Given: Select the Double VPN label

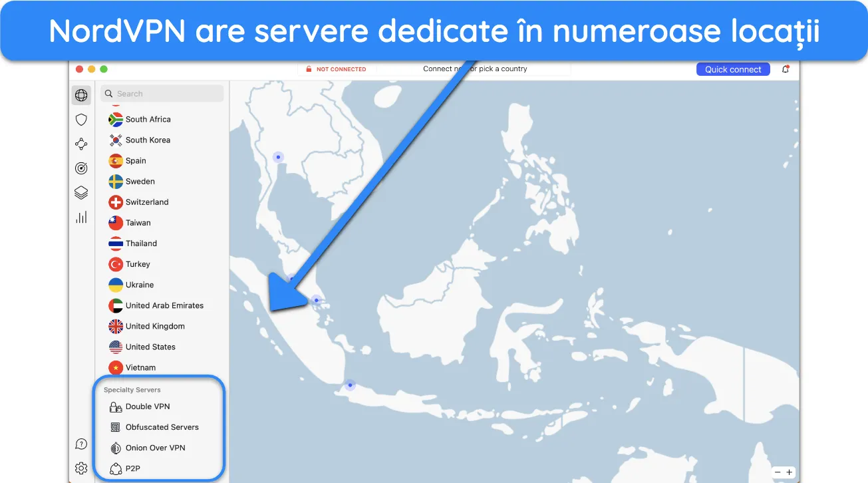Looking at the screenshot, I should (x=148, y=406).
